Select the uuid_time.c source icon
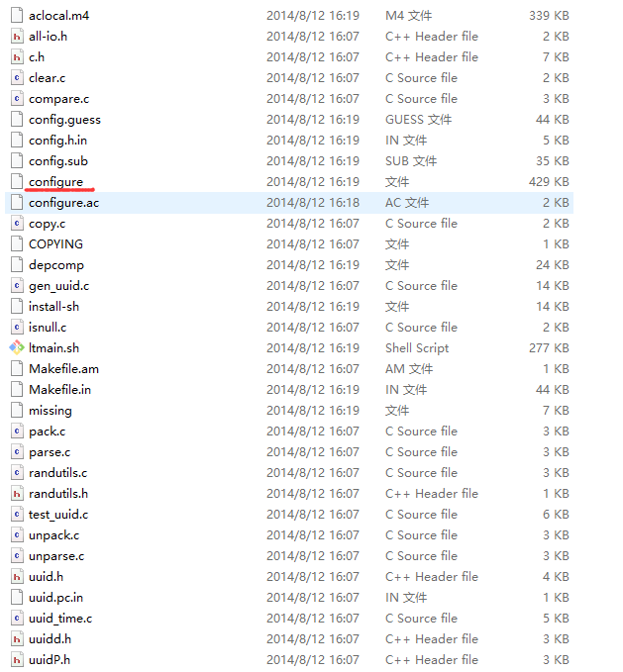 (17, 619)
